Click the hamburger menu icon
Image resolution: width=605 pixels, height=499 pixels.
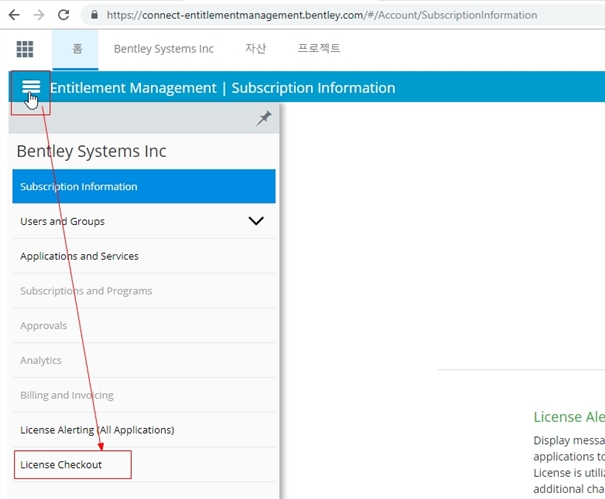tap(31, 88)
